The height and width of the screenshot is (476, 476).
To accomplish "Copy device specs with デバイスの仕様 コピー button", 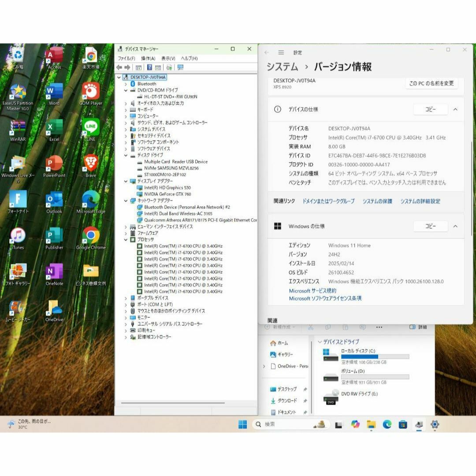I will (x=431, y=109).
